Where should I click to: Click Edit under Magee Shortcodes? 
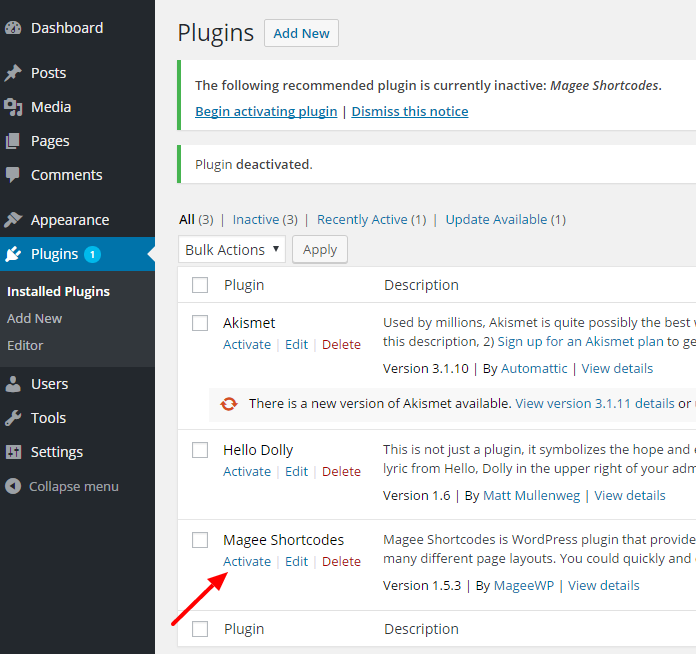point(296,562)
